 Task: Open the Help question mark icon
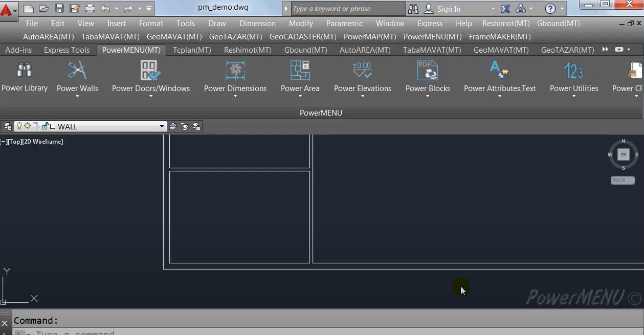(550, 9)
